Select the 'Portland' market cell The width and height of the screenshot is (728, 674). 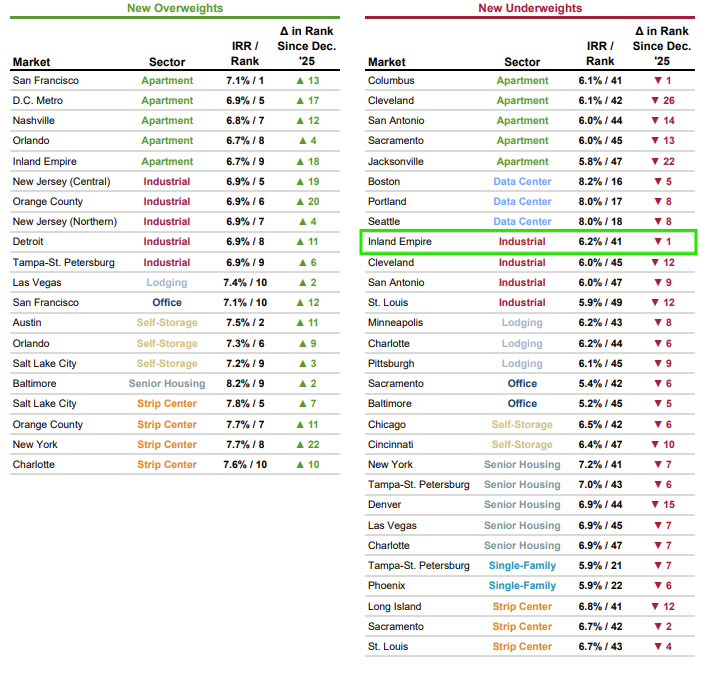387,201
